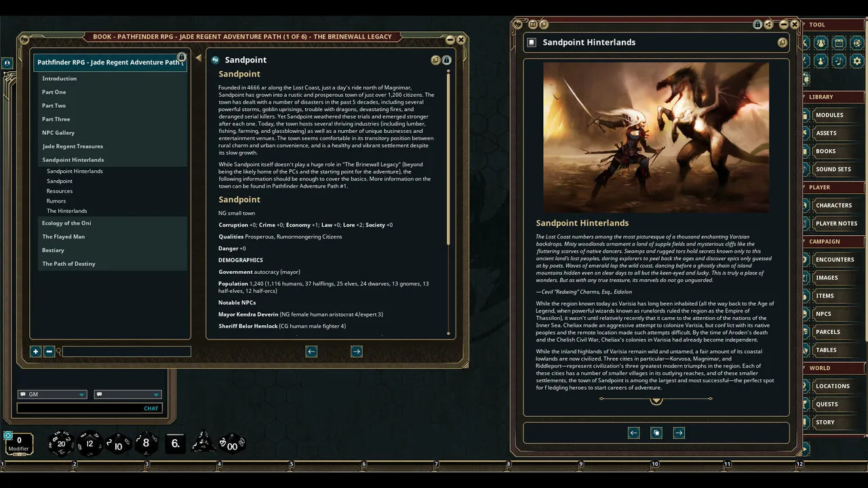Collapse all chapters with the minus button
868x488 pixels.
49,351
